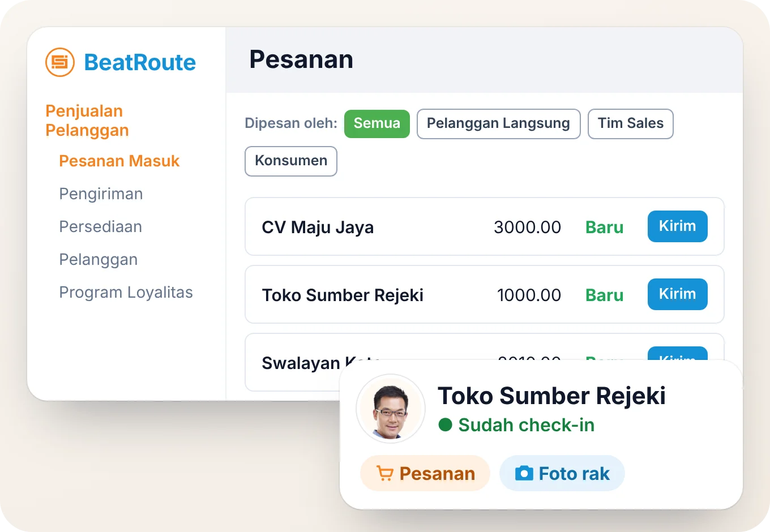Image resolution: width=770 pixels, height=532 pixels.
Task: Select the Semua filter
Action: pyautogui.click(x=377, y=123)
